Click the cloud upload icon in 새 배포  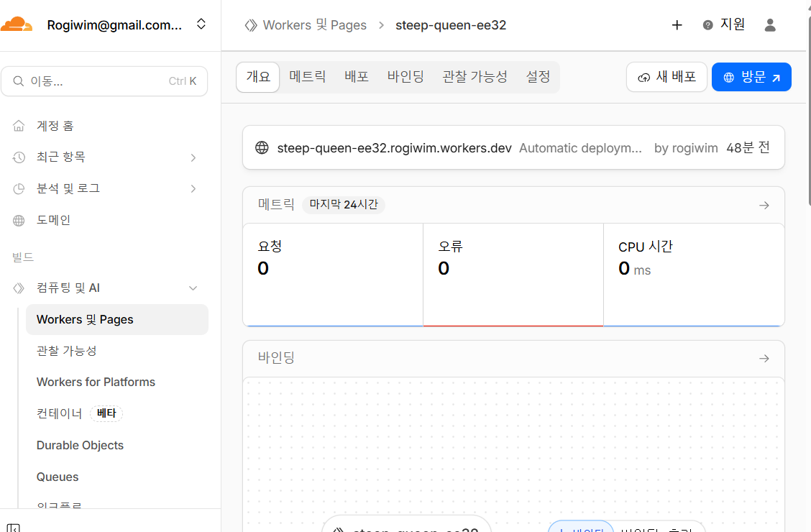(x=644, y=78)
